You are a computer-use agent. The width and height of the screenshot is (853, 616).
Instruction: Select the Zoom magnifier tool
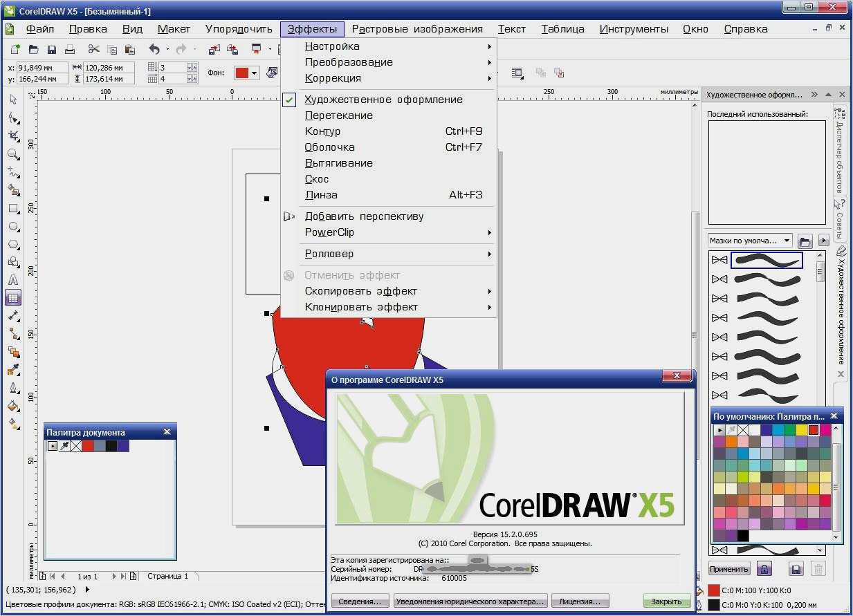pyautogui.click(x=13, y=154)
